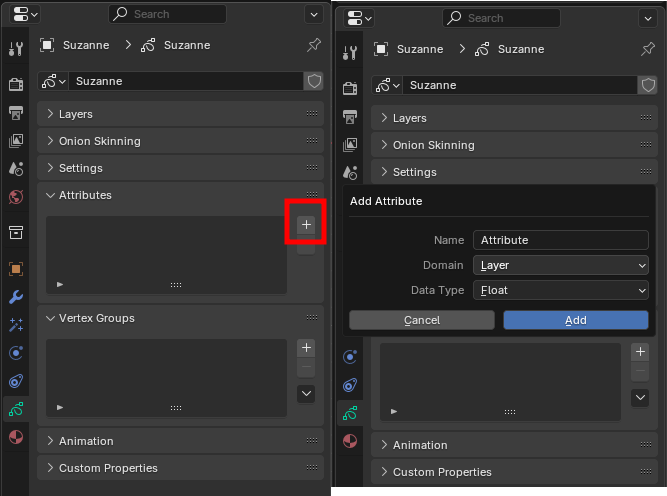Open Modifiers wrench tab in left panel

click(16, 297)
